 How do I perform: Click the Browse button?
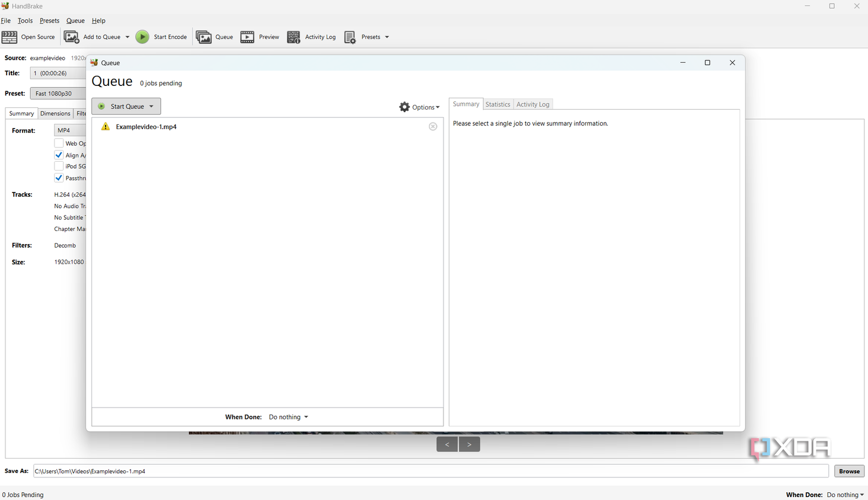coord(849,471)
